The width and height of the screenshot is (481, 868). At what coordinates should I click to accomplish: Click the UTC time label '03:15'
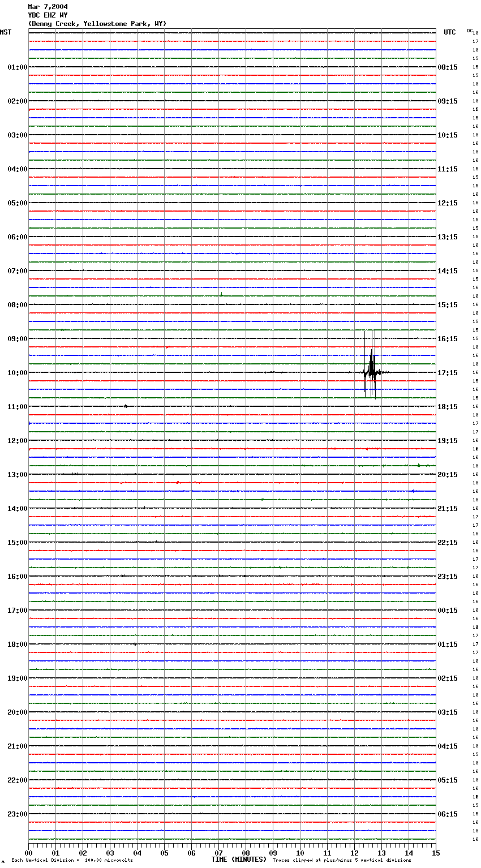[x=448, y=712]
